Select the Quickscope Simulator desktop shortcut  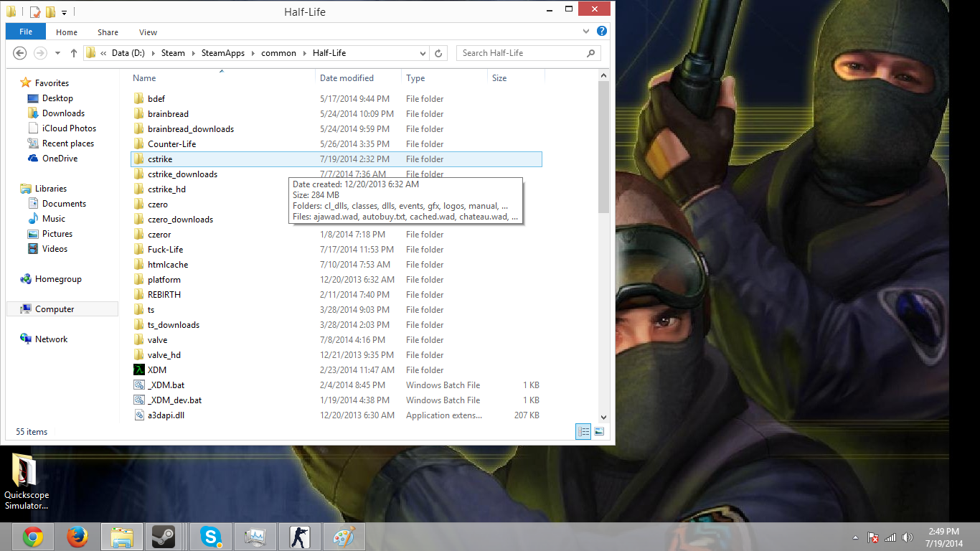click(27, 482)
